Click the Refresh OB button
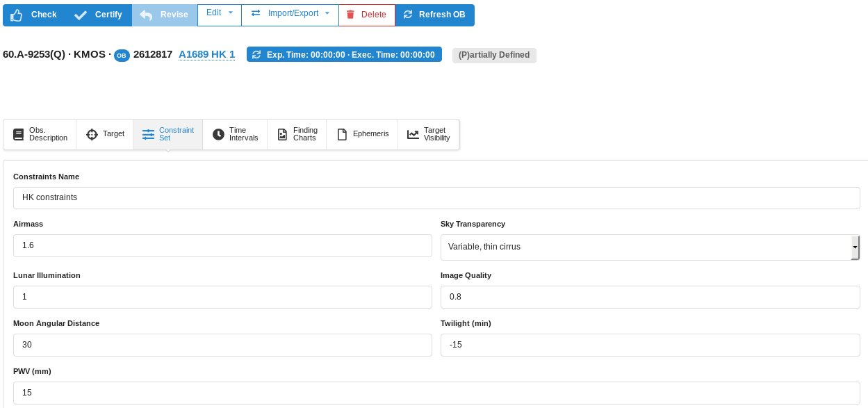The width and height of the screenshot is (868, 408). tap(434, 15)
